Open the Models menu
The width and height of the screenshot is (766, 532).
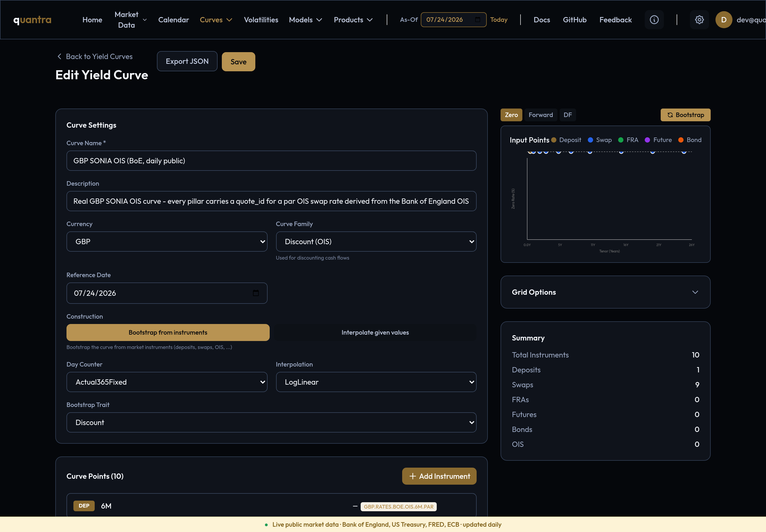click(305, 20)
